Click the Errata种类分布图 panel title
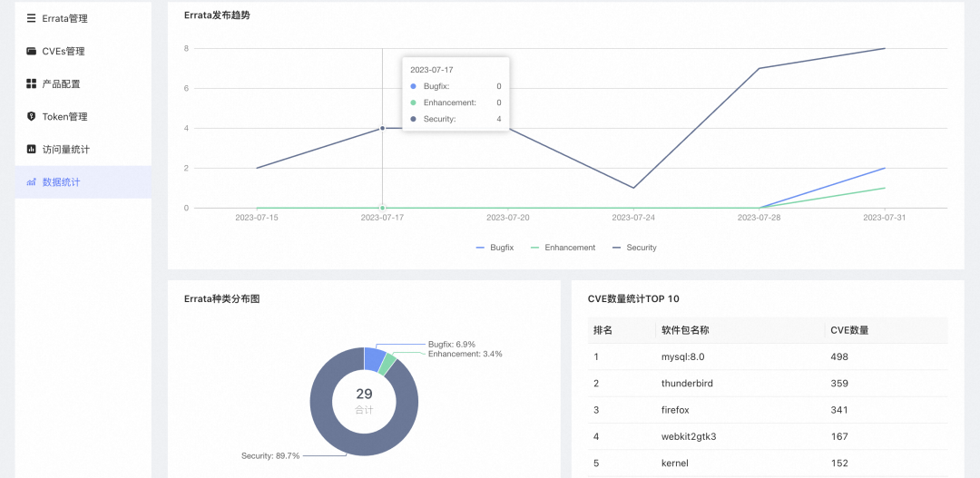The height and width of the screenshot is (478, 980). coord(222,298)
